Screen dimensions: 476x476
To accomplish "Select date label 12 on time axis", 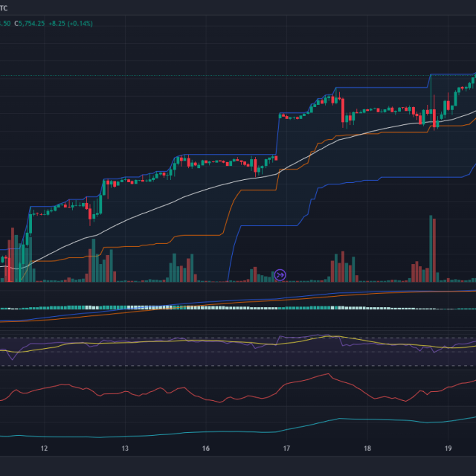I will 45,448.
